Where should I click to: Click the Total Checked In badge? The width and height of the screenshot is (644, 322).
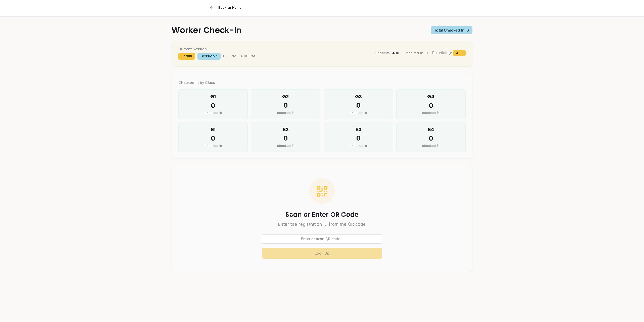[451, 30]
